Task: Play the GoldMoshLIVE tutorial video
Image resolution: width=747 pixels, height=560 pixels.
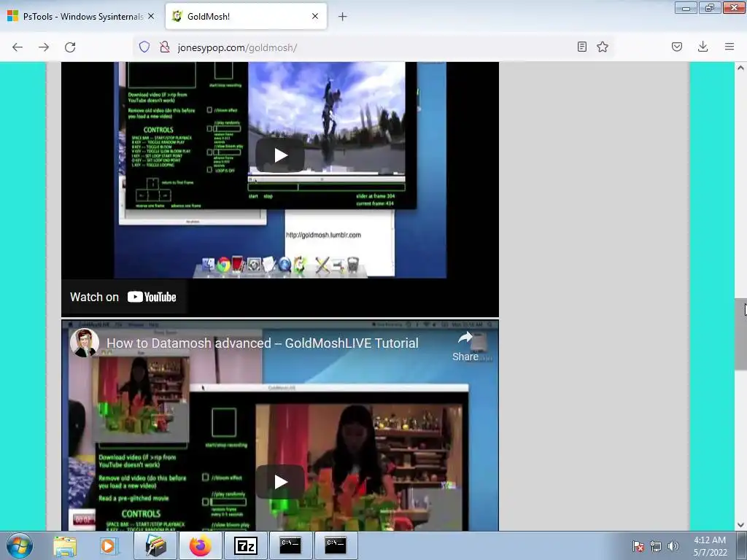Action: click(x=280, y=482)
